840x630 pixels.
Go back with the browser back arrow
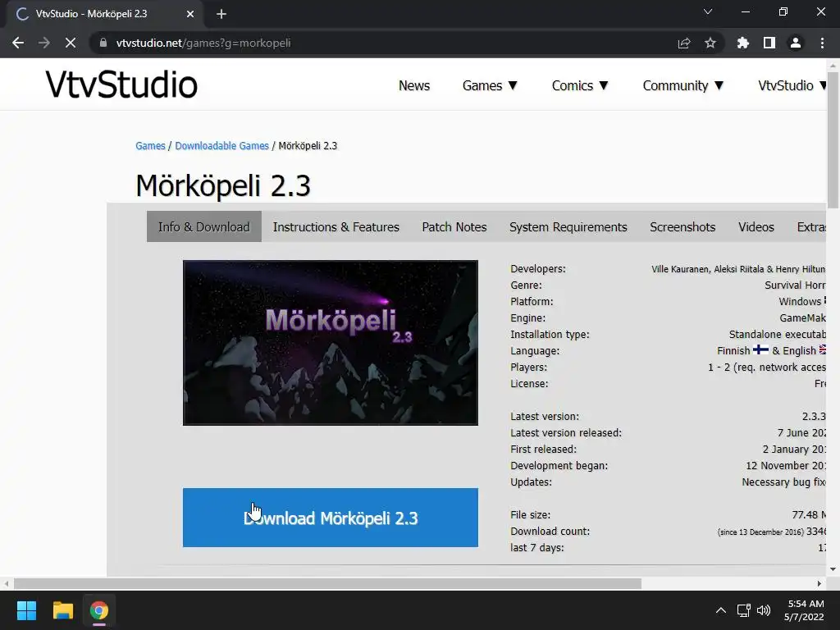click(x=18, y=43)
